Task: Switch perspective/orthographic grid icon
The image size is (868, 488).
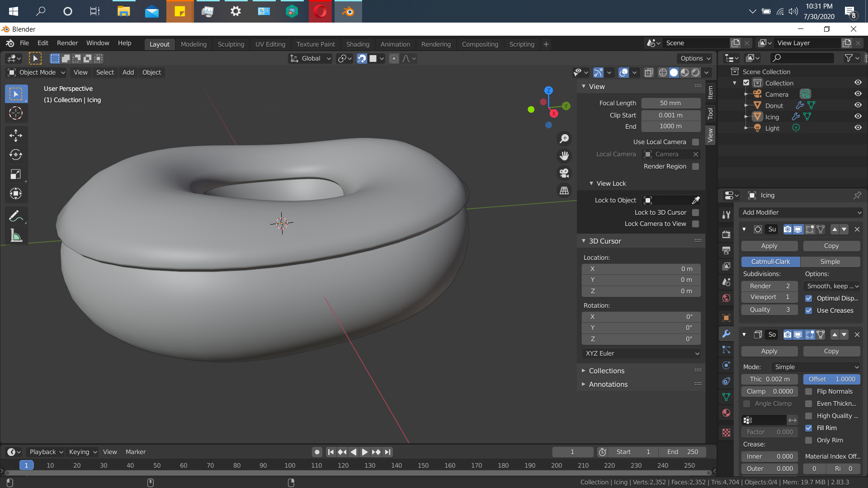Action: click(x=564, y=191)
